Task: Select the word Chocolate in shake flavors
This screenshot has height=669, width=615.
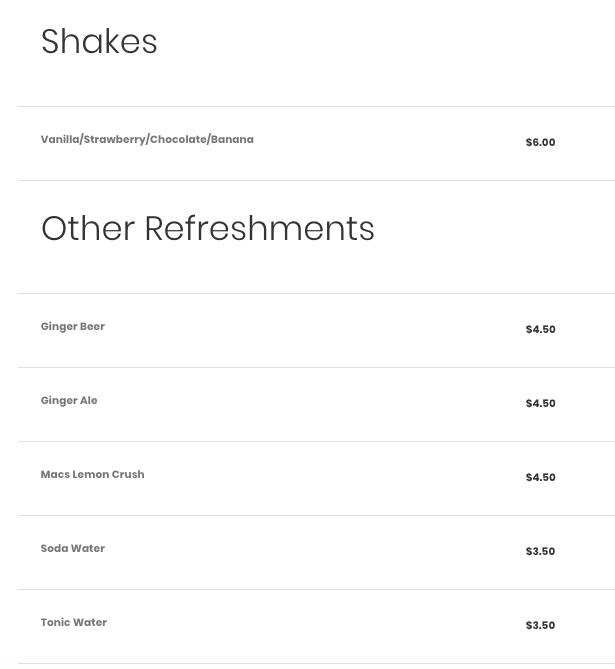Action: click(178, 140)
